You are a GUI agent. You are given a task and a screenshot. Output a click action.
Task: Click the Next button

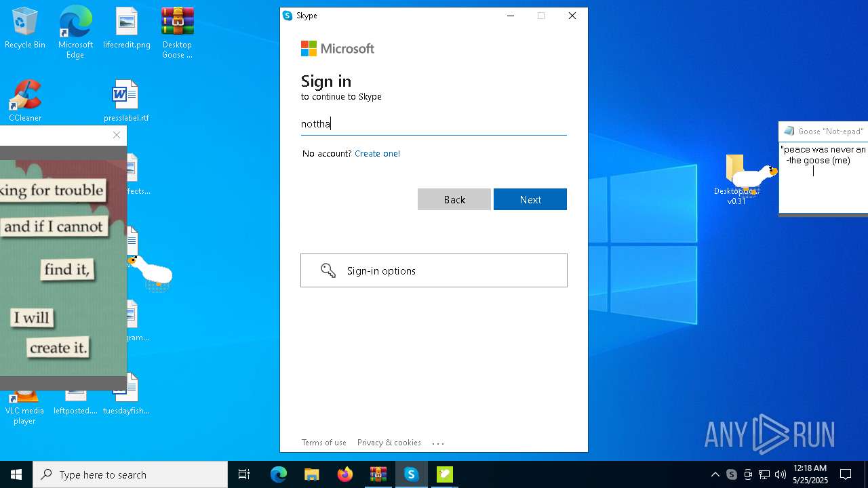530,199
